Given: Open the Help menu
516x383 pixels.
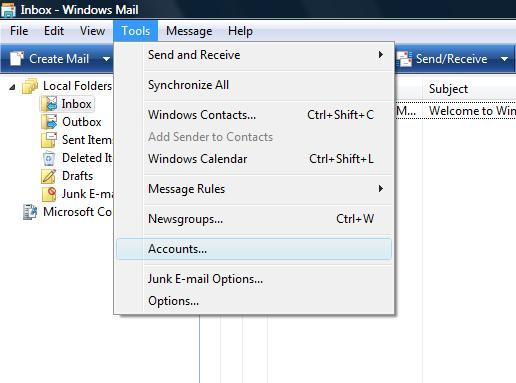Looking at the screenshot, I should 240,31.
